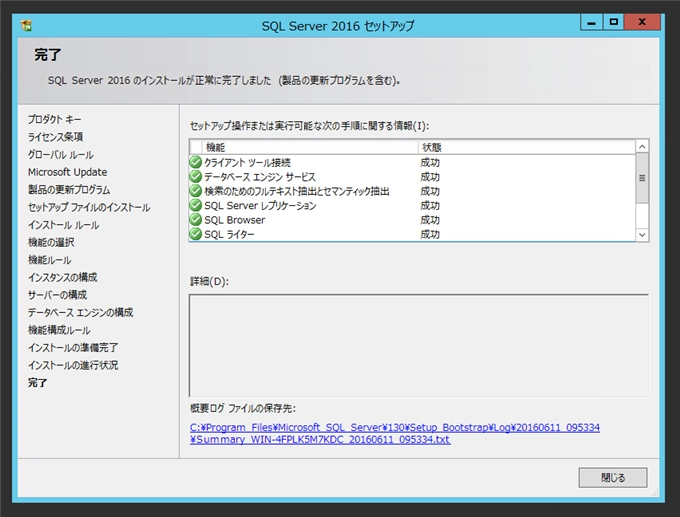Select the SQL ライター row
680x517 pixels.
(x=412, y=234)
